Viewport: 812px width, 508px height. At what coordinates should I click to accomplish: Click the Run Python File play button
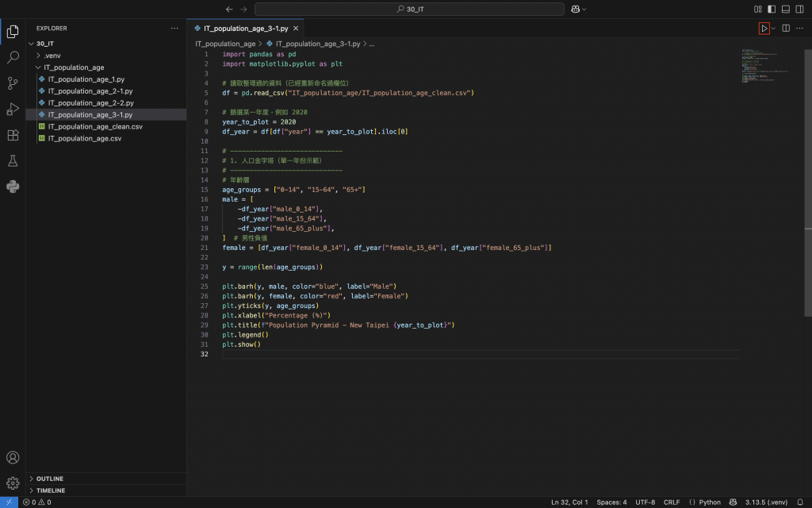pos(764,29)
